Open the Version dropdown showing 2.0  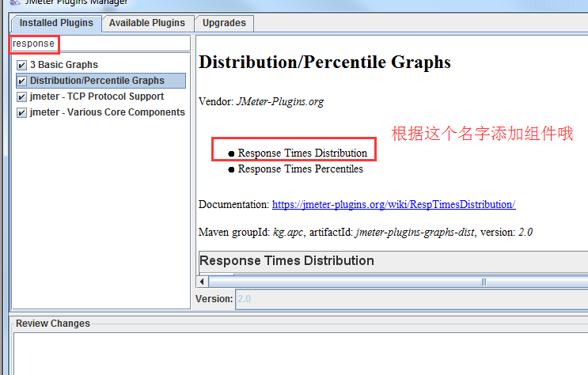pos(412,299)
